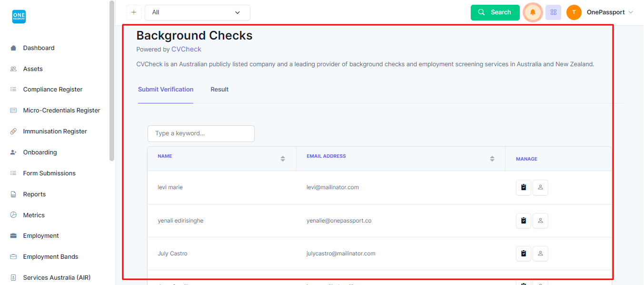Click the Metrics pie chart icon
Viewport: 644px width, 285px height.
click(13, 215)
